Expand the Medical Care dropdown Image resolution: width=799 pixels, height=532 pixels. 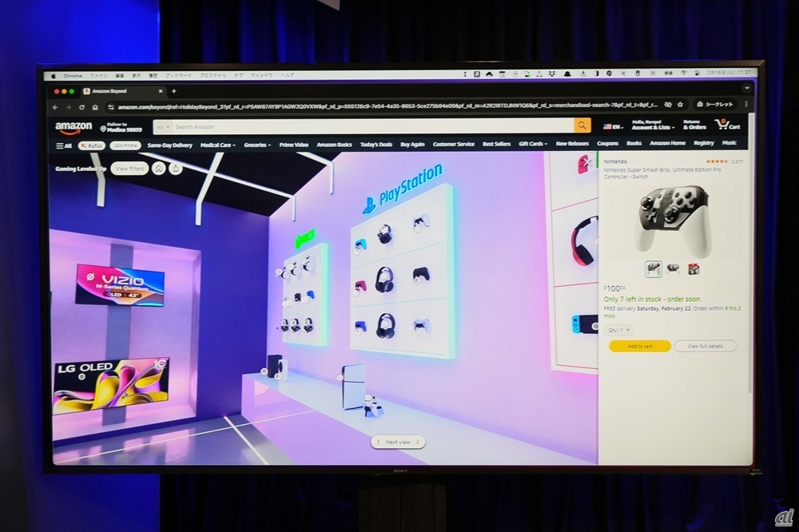[217, 145]
